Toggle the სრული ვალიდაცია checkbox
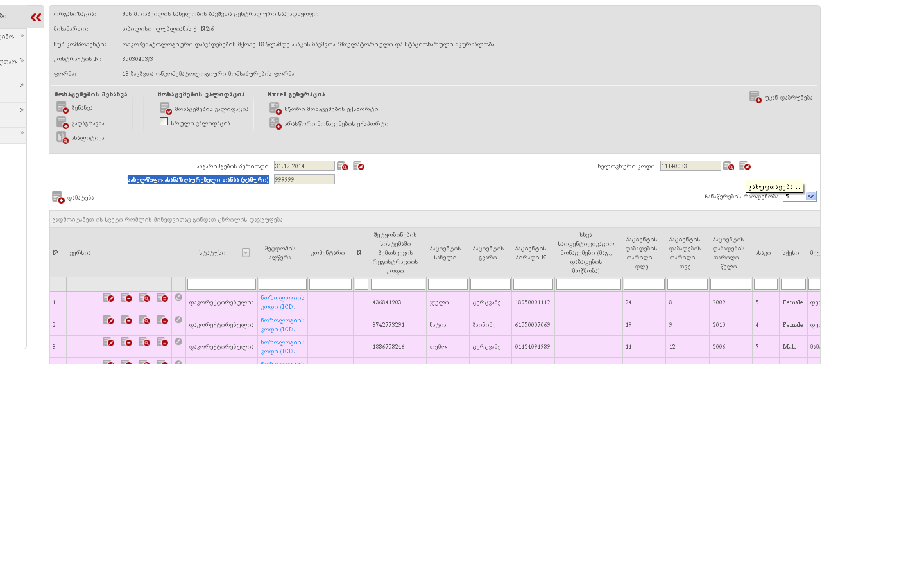 pyautogui.click(x=164, y=121)
